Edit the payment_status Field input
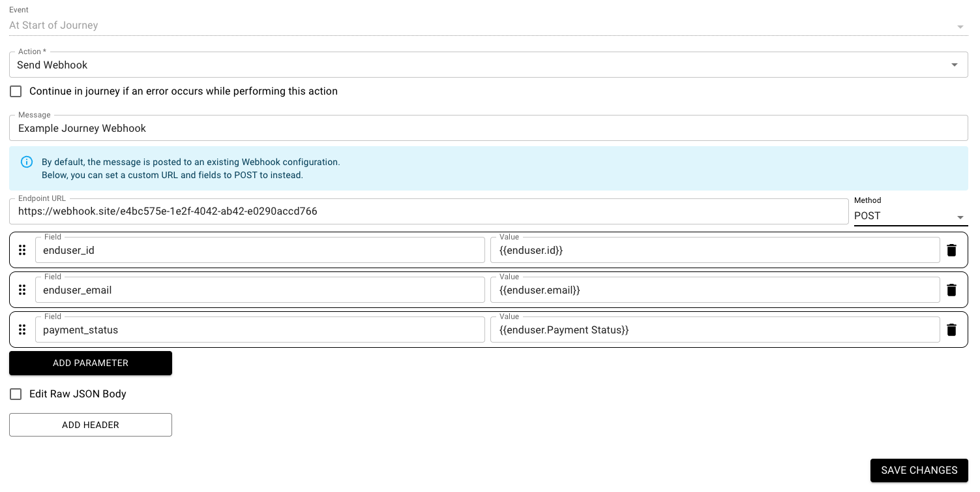Image resolution: width=980 pixels, height=492 pixels. pyautogui.click(x=260, y=330)
